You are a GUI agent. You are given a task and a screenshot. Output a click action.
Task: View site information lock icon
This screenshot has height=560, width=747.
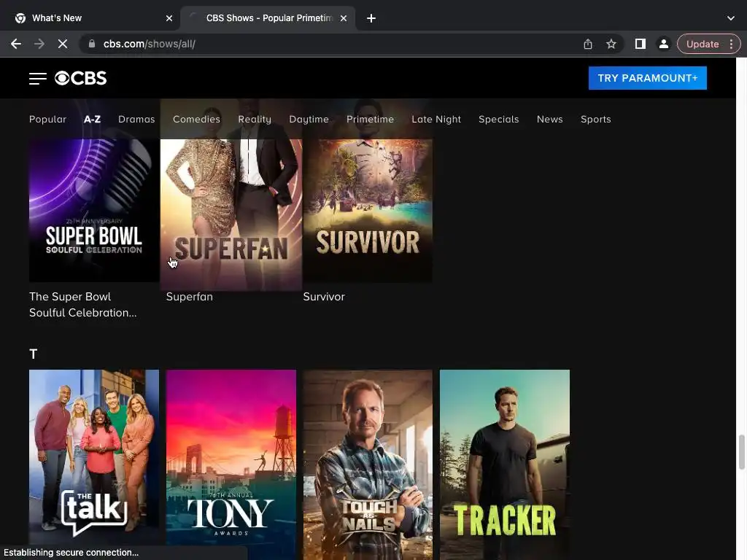(x=91, y=44)
